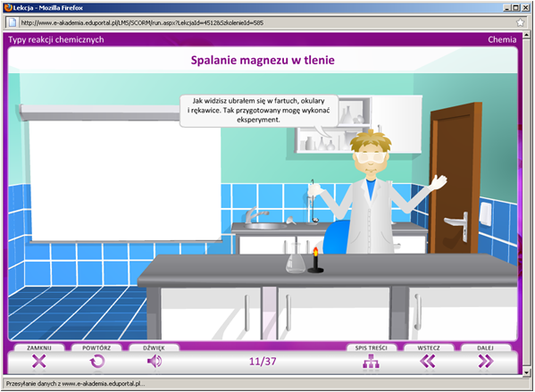Advance with the Dalej double-arrow icon
Screen dimensions: 535x392
click(486, 362)
